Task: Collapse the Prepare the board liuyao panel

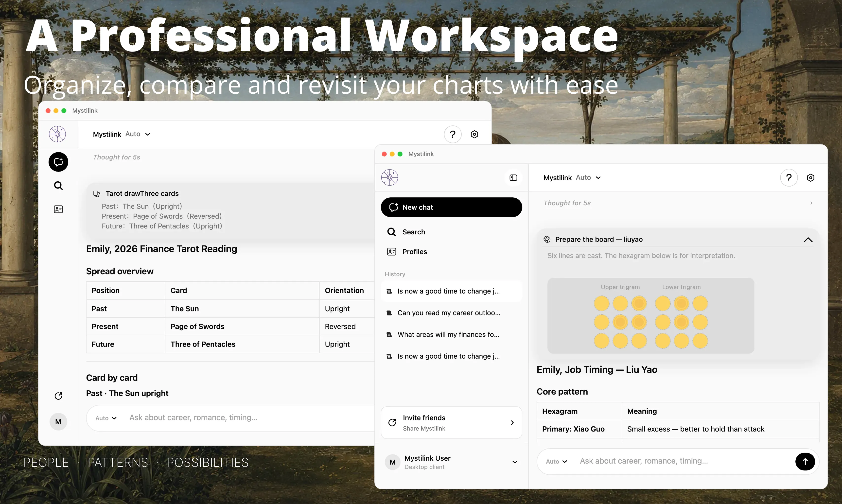Action: 808,240
